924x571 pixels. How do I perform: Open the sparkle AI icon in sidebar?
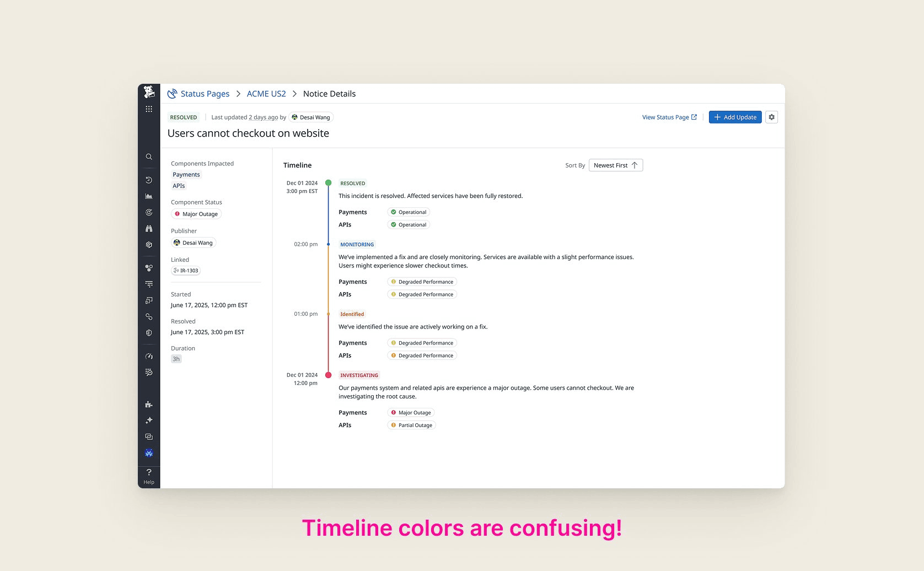coord(149,421)
